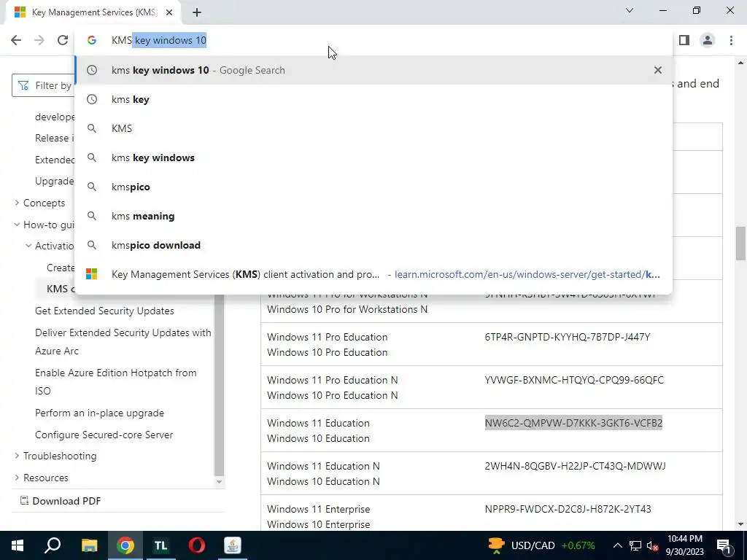Expand the Troubleshooting tree node
The image size is (747, 560).
coord(18,456)
